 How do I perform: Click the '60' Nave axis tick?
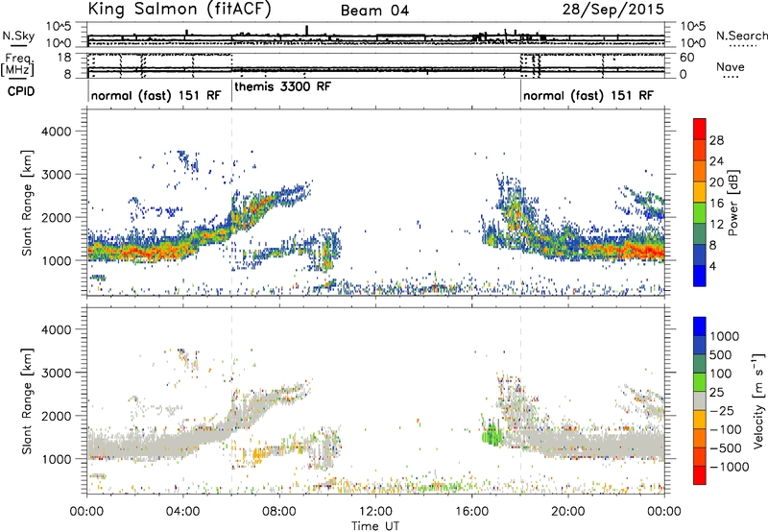(x=686, y=58)
